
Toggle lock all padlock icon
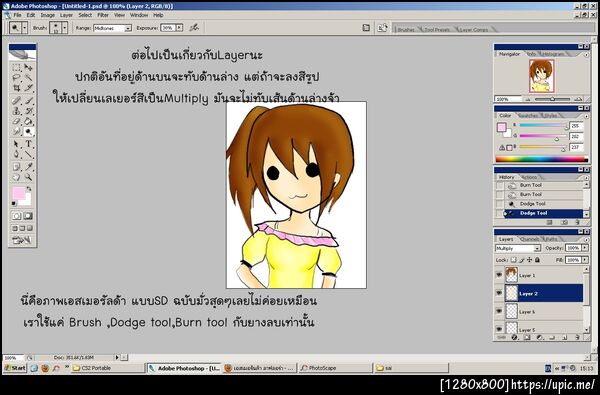click(x=537, y=260)
